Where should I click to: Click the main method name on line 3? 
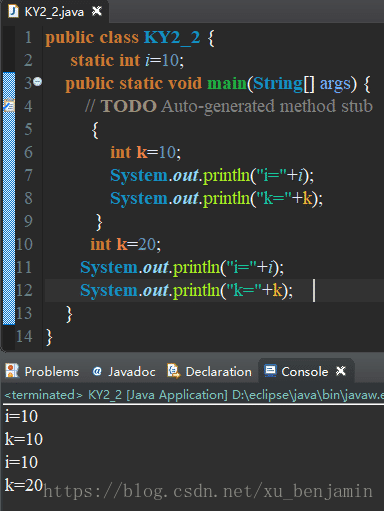tap(227, 83)
